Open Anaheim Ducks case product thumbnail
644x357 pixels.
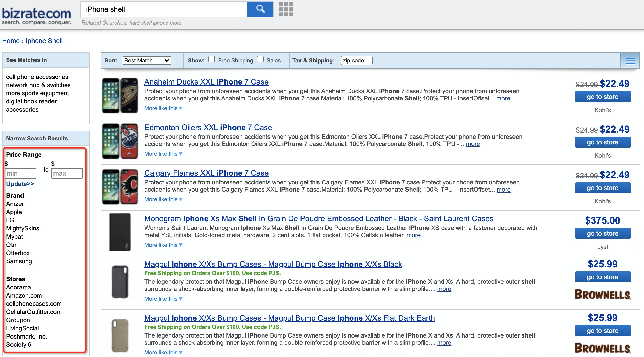pyautogui.click(x=120, y=96)
